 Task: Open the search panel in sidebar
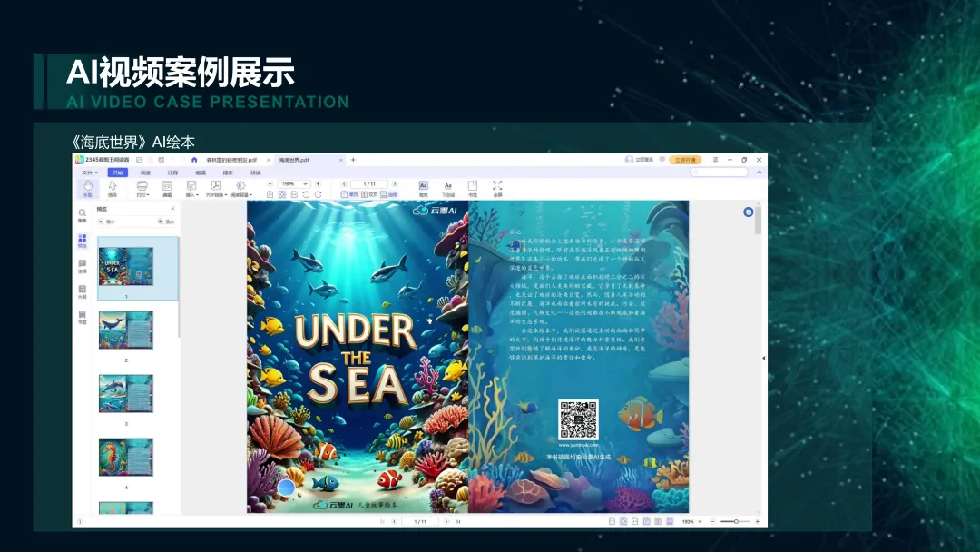point(82,216)
